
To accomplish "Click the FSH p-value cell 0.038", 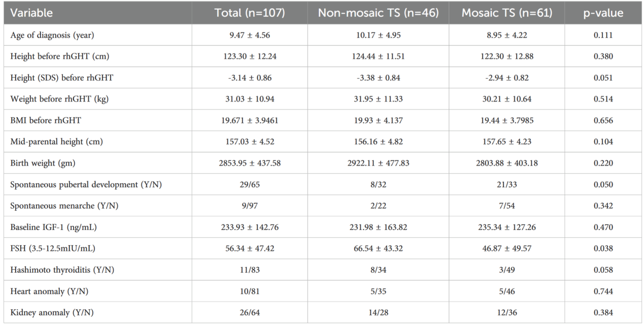I will [x=602, y=248].
